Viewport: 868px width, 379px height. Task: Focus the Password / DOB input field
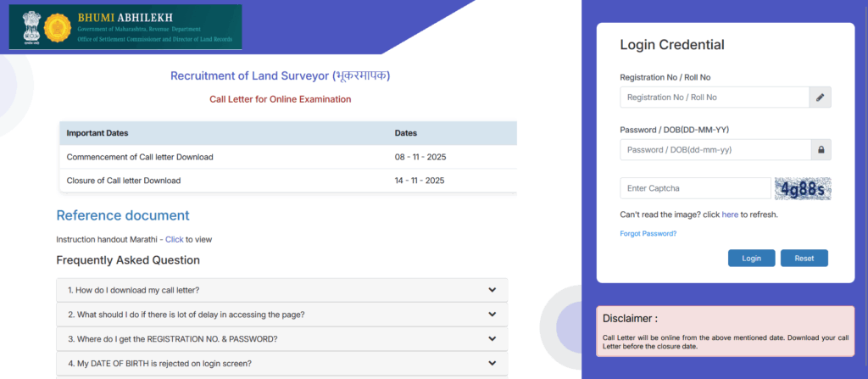714,149
